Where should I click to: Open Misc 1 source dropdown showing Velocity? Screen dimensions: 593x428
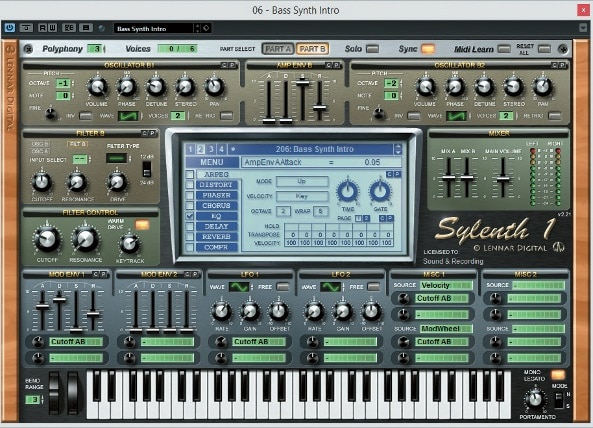point(446,285)
